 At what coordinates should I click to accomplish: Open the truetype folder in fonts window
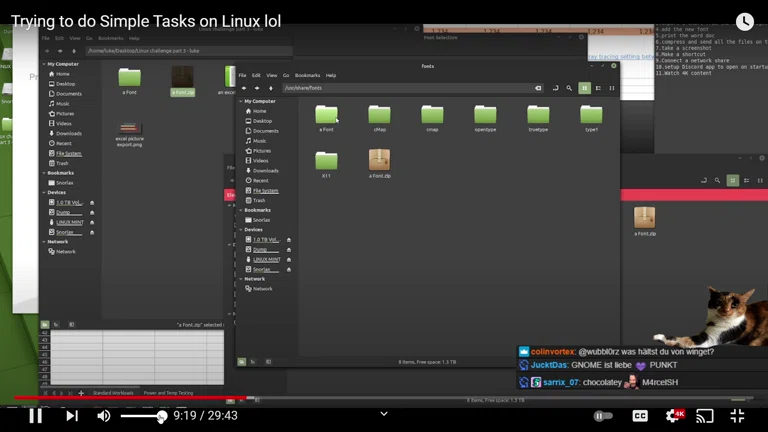(x=538, y=116)
